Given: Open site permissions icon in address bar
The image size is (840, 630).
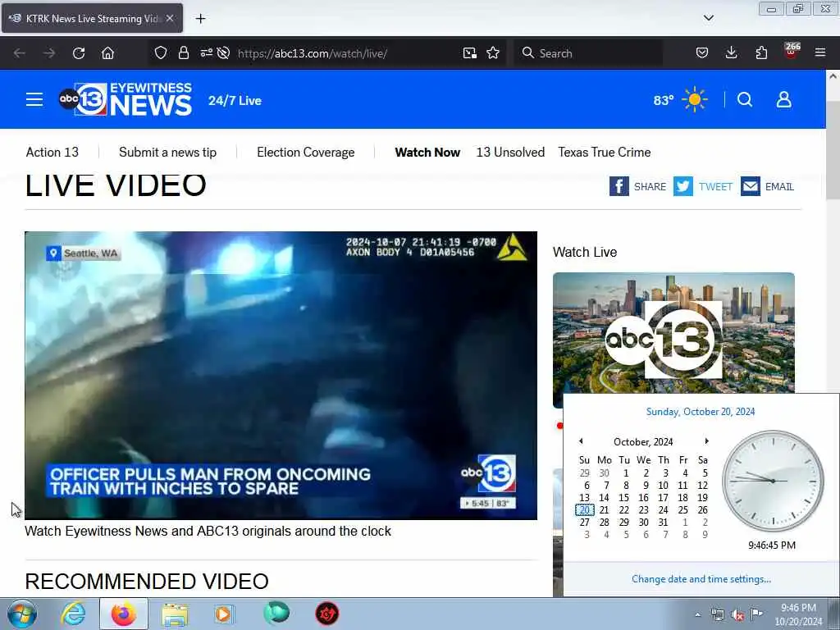Looking at the screenshot, I should tap(206, 52).
